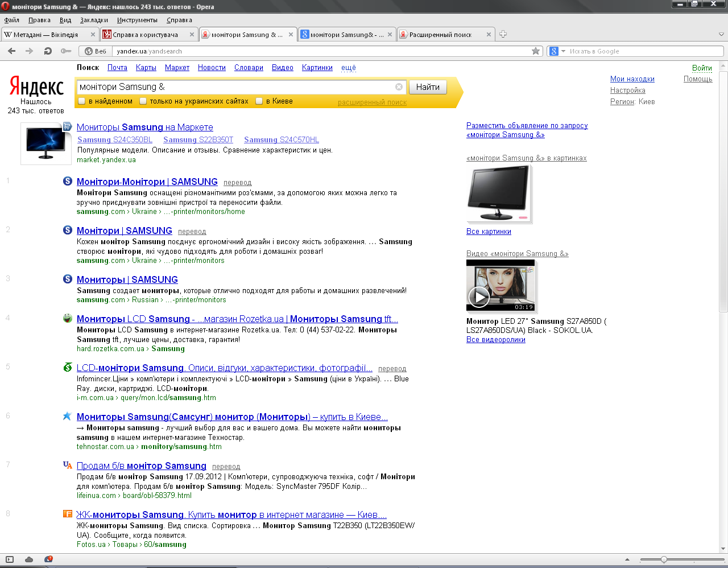Open the password wand key icon

point(66,51)
